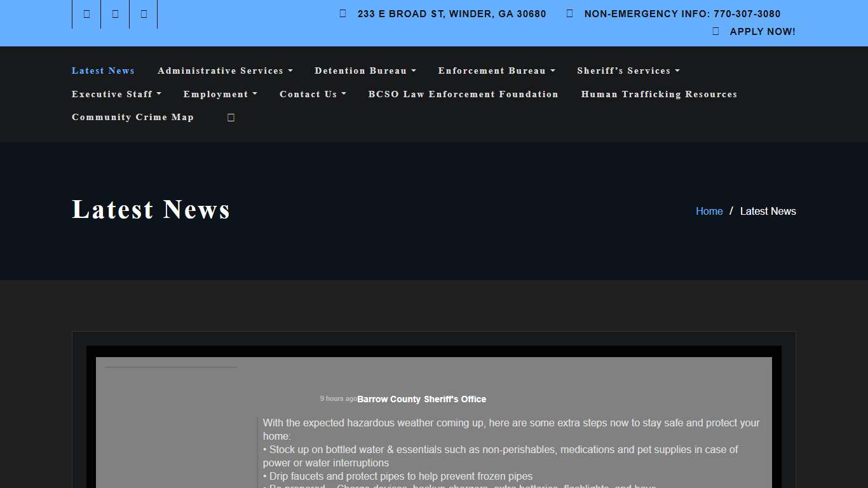Expand the Enforcement Bureau menu

(496, 71)
